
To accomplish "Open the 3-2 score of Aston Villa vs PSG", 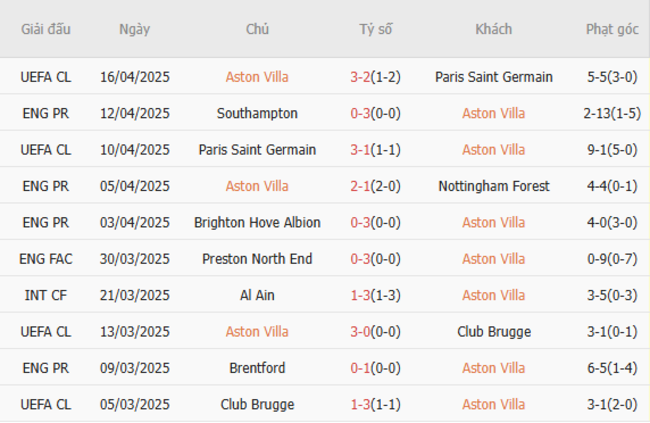I will [360, 77].
